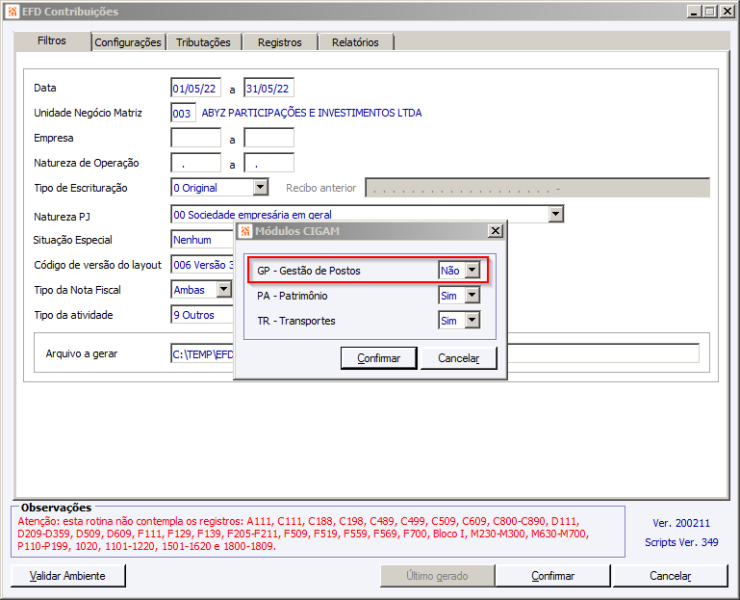Click the Unidade Negócio Matriz code field 003

(x=183, y=113)
